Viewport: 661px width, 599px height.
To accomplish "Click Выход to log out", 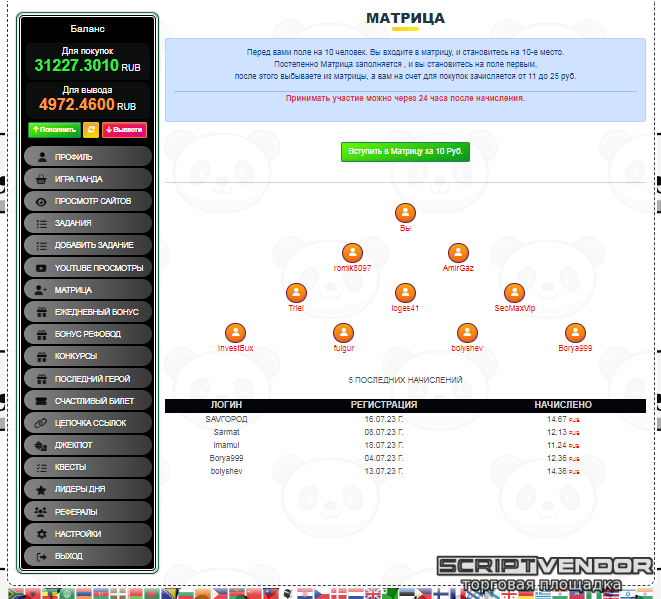I will [87, 556].
